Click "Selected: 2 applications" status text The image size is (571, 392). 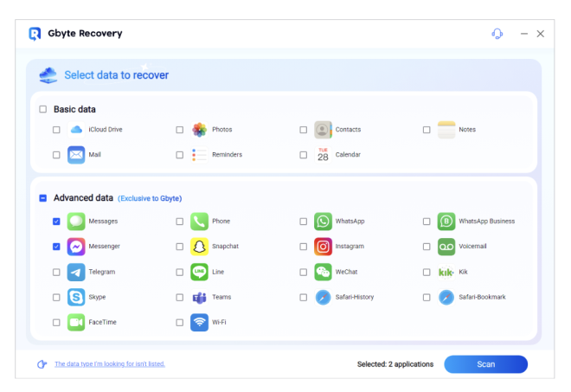click(395, 364)
